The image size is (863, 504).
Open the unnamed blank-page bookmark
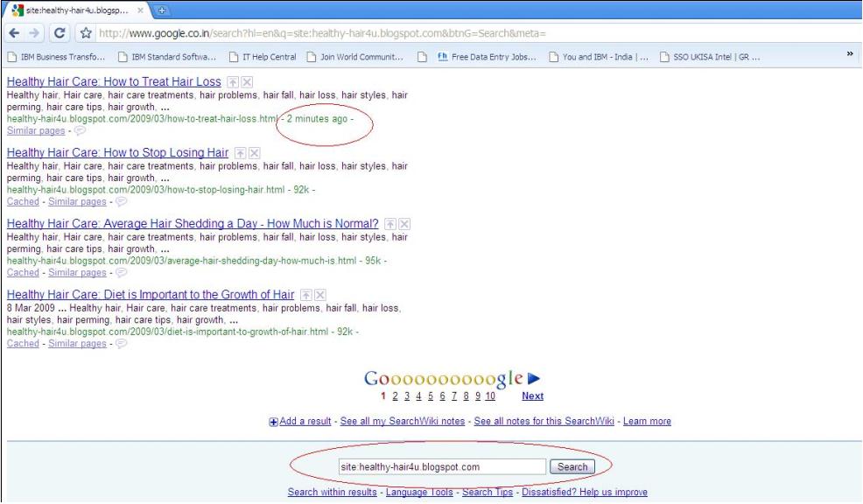pyautogui.click(x=422, y=57)
